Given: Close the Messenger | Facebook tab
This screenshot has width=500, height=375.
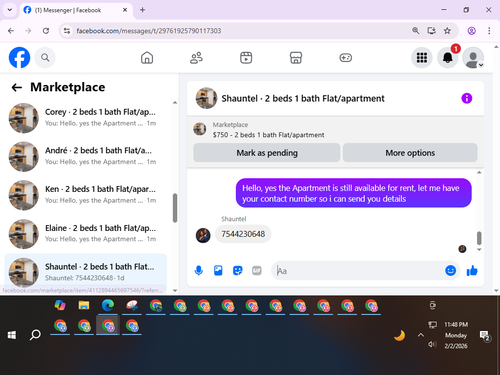Looking at the screenshot, I should 125,10.
